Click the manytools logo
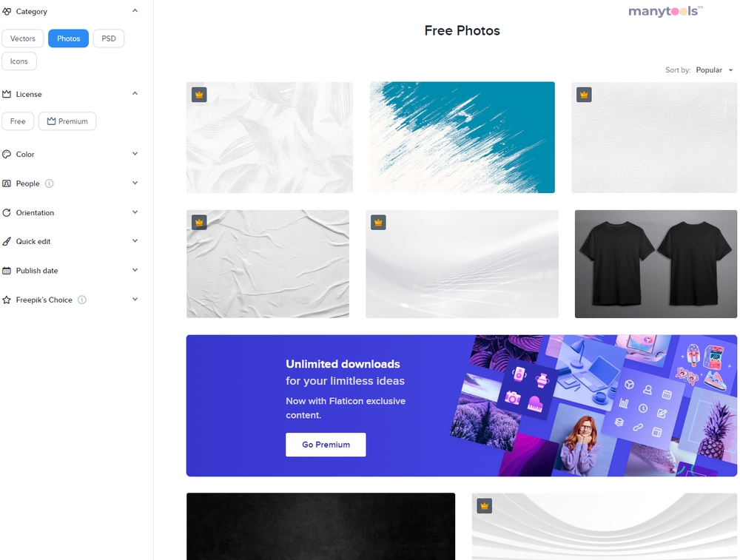 (x=665, y=11)
